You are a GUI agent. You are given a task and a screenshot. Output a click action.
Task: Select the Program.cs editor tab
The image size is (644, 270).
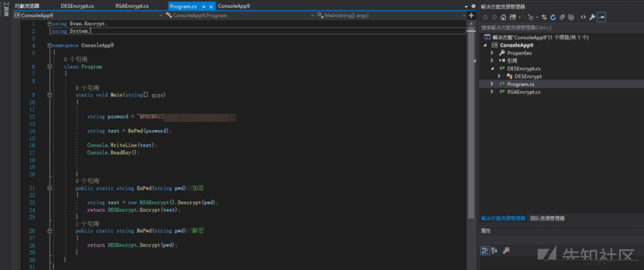(183, 6)
